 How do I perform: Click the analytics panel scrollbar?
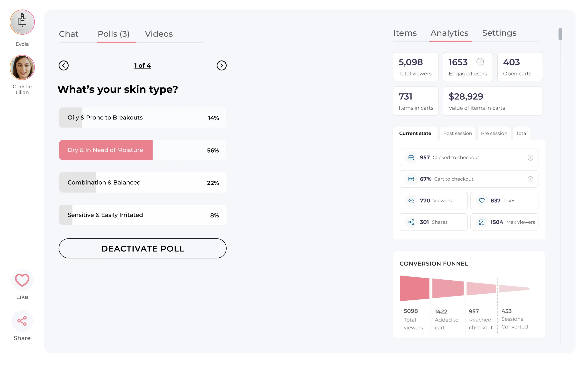click(560, 34)
